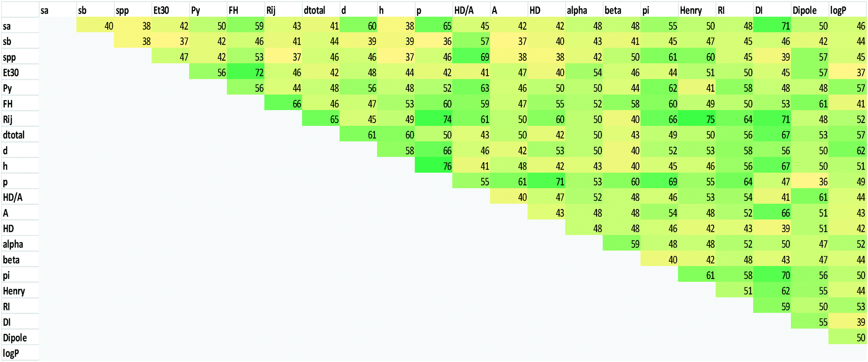Select the Rij row label

pos(8,119)
